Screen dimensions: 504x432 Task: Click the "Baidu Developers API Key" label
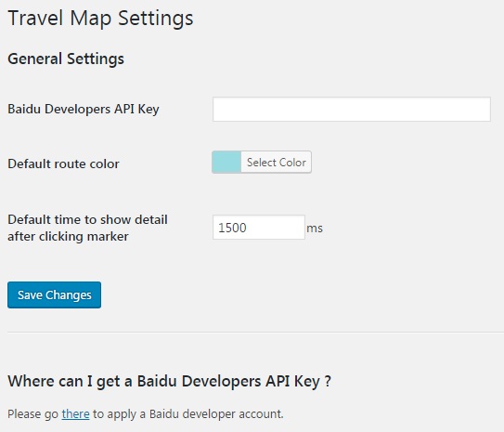84,109
